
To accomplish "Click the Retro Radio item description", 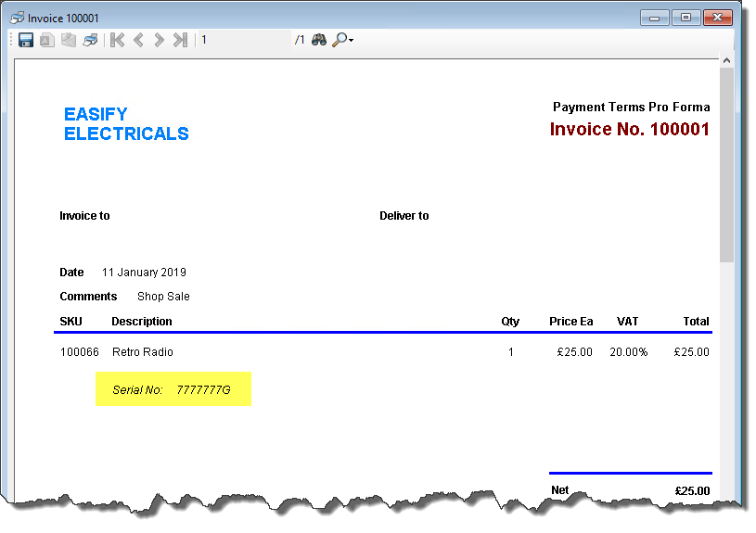I will pyautogui.click(x=142, y=352).
